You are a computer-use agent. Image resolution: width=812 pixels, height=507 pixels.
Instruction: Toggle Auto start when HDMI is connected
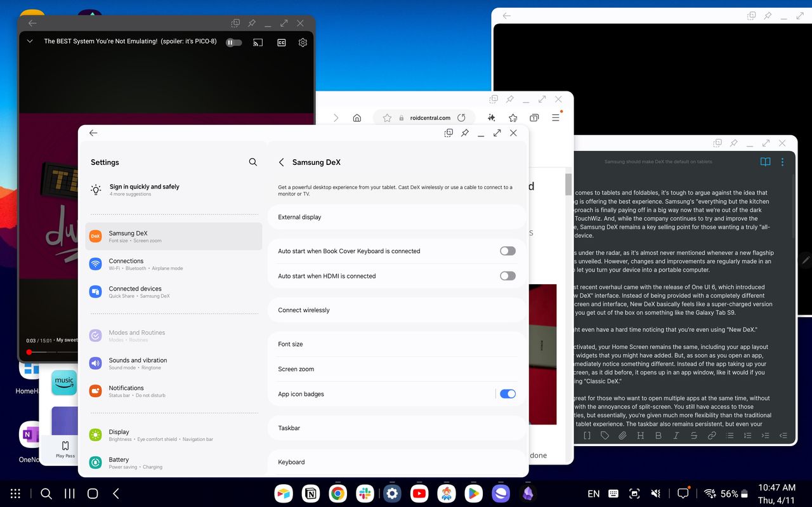pos(507,276)
